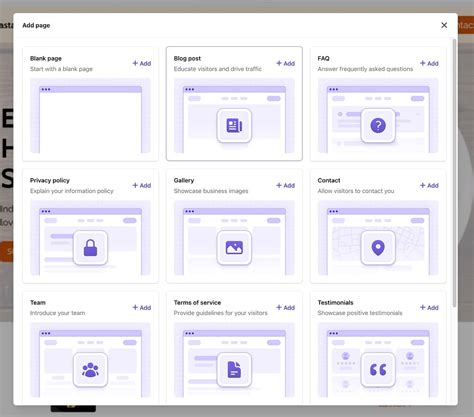Add a Gallery page
474x417 pixels.
pyautogui.click(x=286, y=185)
